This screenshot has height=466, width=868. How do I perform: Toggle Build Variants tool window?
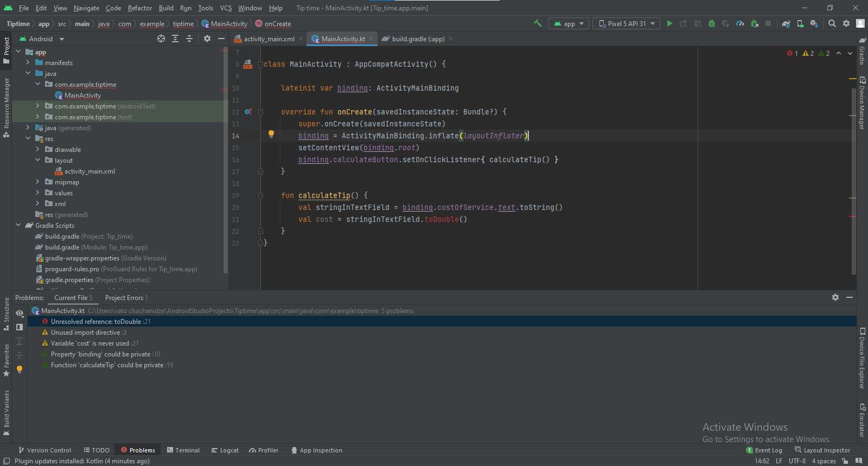[x=6, y=413]
